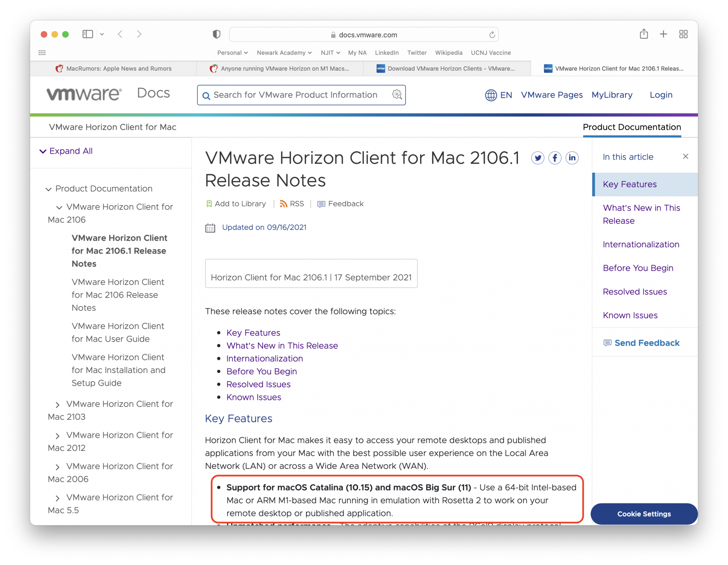Open the Twitter bookmark
The width and height of the screenshot is (728, 565).
(x=417, y=52)
